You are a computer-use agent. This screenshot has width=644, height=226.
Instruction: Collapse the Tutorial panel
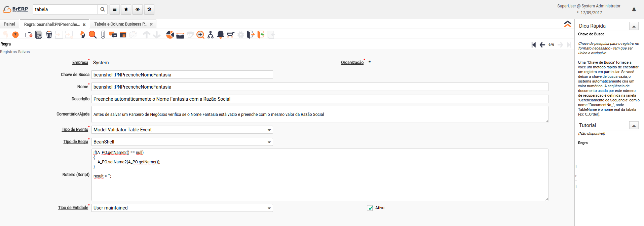click(634, 126)
